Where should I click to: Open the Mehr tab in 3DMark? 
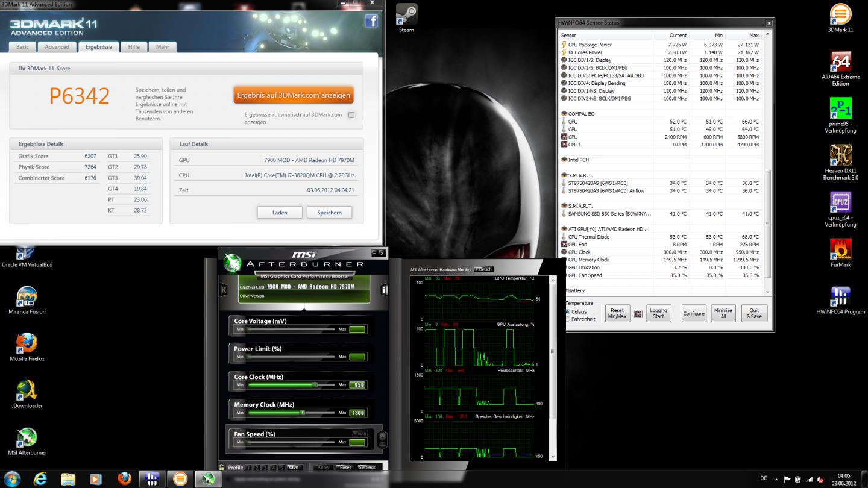[163, 46]
